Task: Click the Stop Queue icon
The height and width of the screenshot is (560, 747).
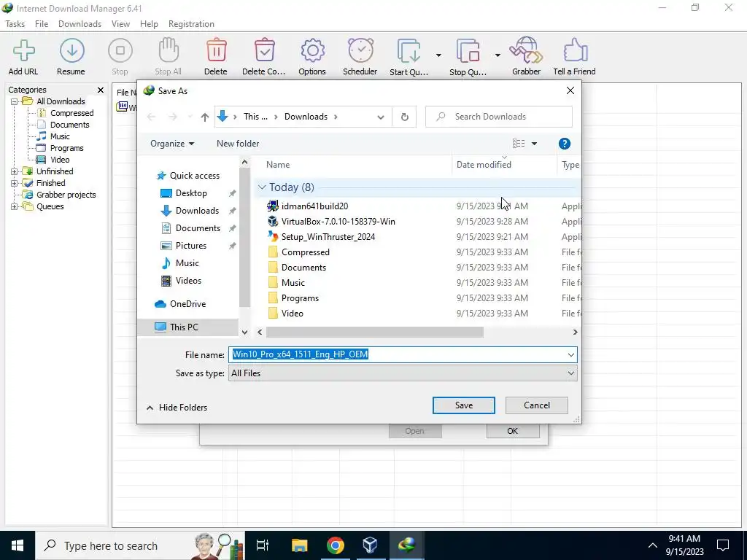Action: [x=468, y=52]
